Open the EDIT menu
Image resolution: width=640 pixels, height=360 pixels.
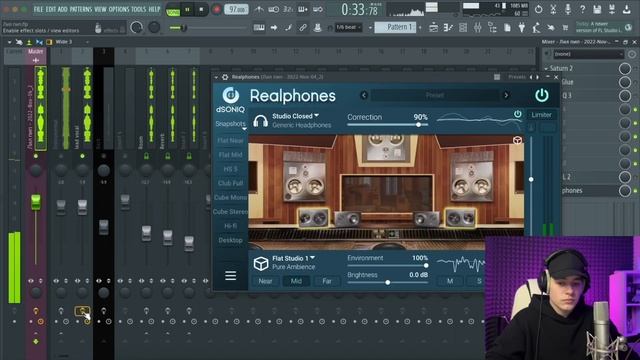click(51, 9)
